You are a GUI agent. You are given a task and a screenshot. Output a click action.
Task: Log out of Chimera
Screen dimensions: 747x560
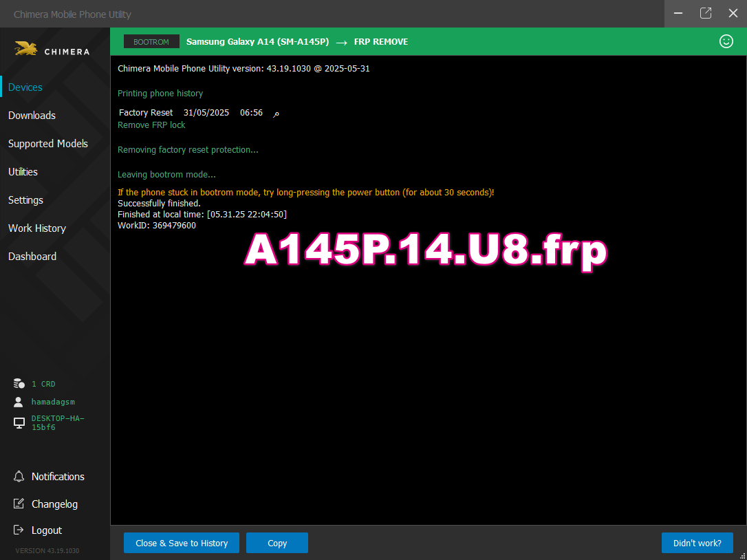pos(47,530)
